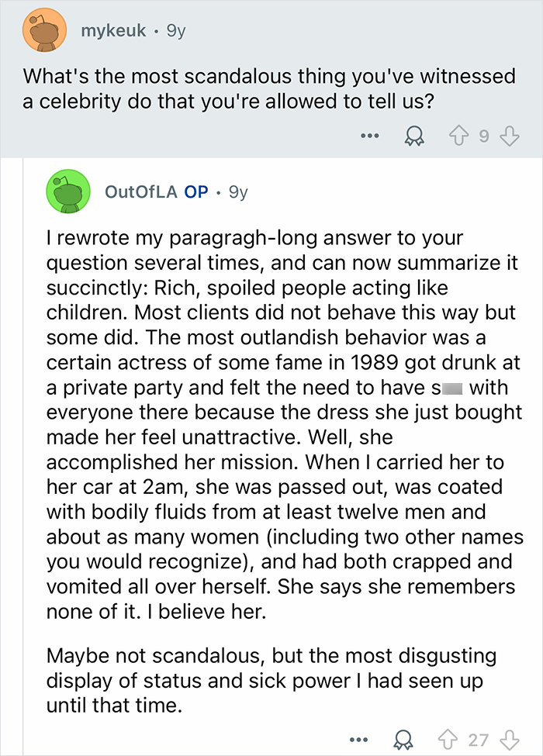Give an award to OutOfLA's comment
The width and height of the screenshot is (543, 756).
coord(403,739)
